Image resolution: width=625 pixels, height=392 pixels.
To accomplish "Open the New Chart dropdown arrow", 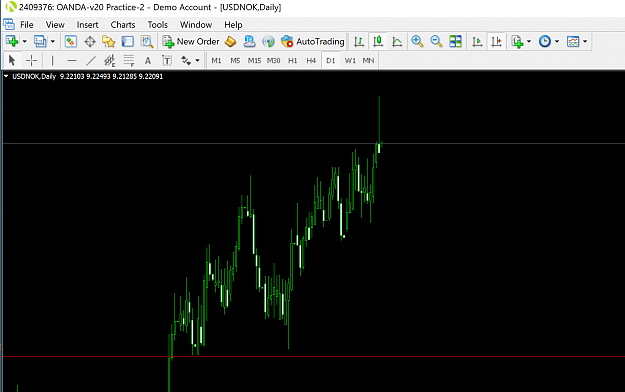I will [24, 41].
